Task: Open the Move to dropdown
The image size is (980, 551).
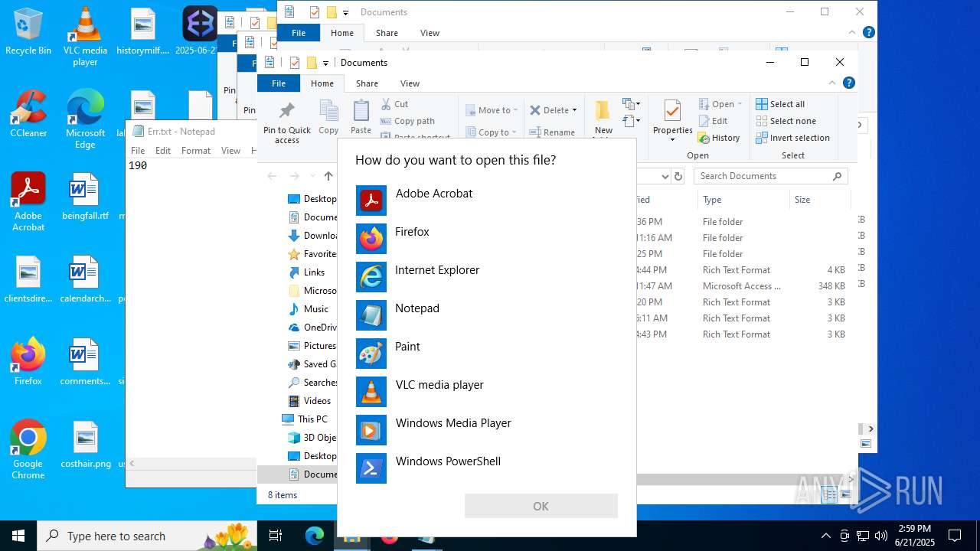Action: (x=492, y=110)
